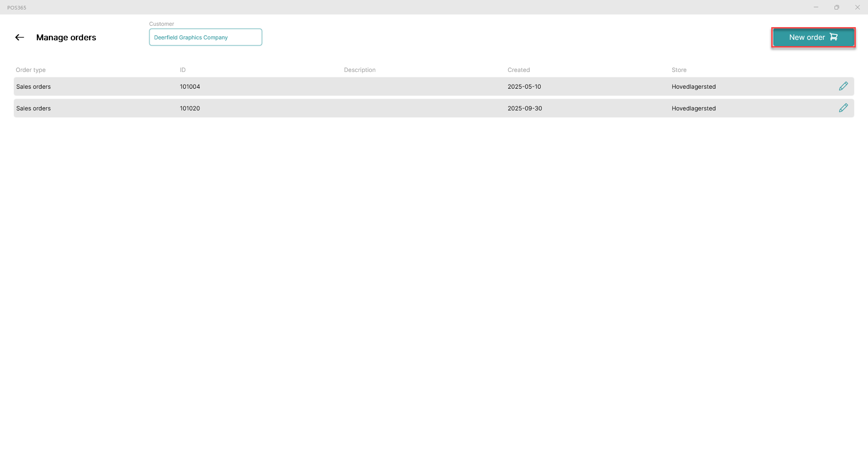Go back using the left arrow icon
The width and height of the screenshot is (868, 467).
tap(19, 38)
